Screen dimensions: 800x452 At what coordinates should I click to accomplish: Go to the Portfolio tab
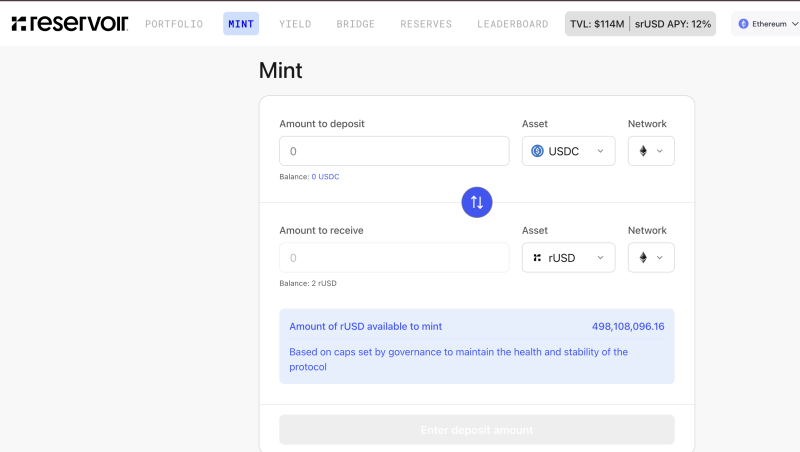(174, 23)
